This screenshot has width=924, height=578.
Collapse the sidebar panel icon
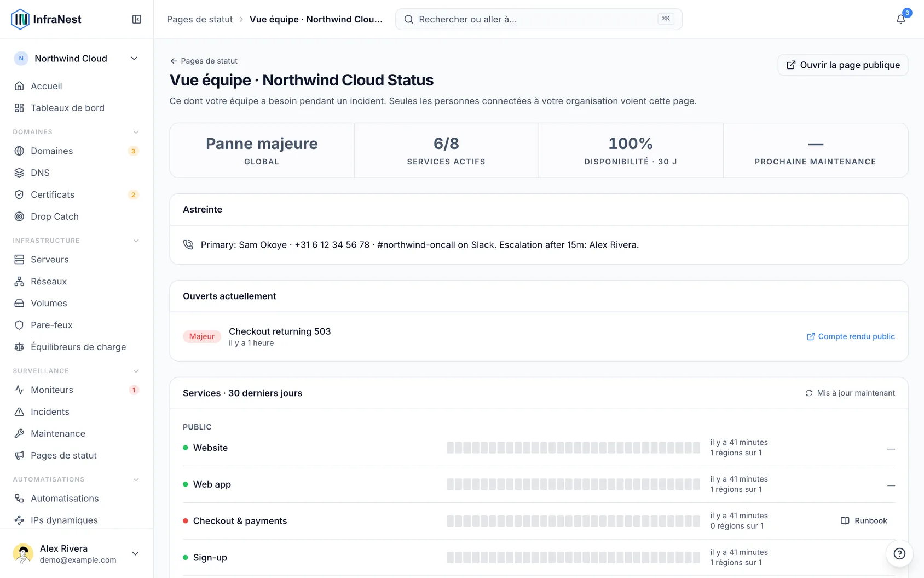(137, 19)
